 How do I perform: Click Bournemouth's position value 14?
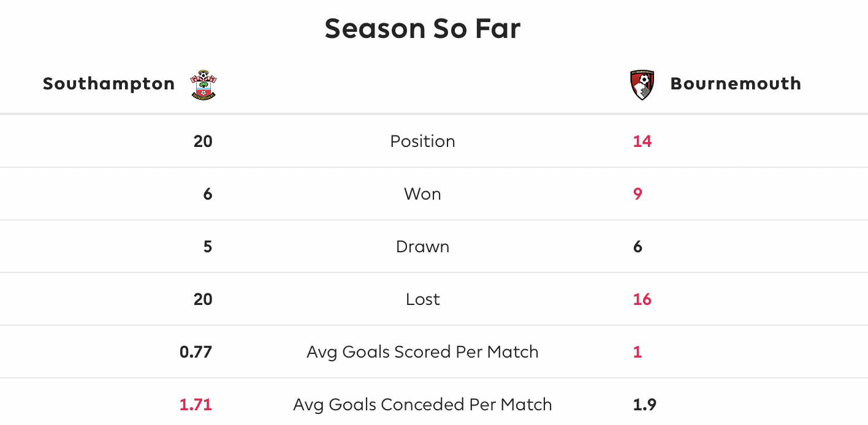tap(642, 141)
